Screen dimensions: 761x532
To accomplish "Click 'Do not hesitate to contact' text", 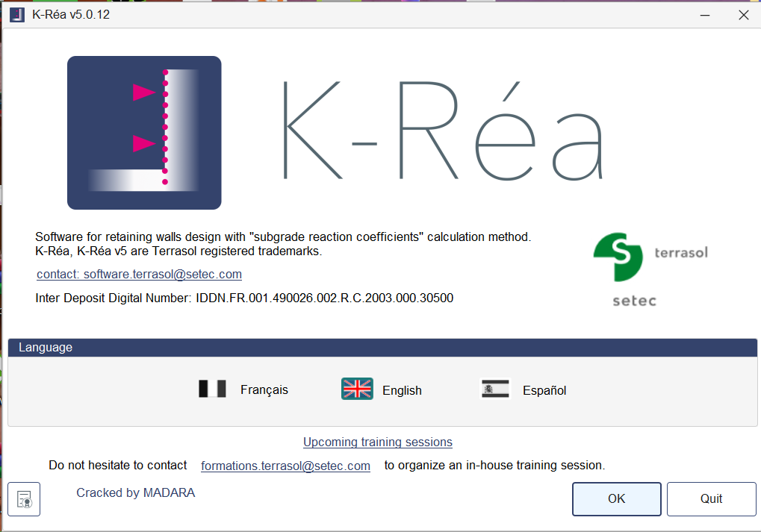I will click(x=117, y=465).
